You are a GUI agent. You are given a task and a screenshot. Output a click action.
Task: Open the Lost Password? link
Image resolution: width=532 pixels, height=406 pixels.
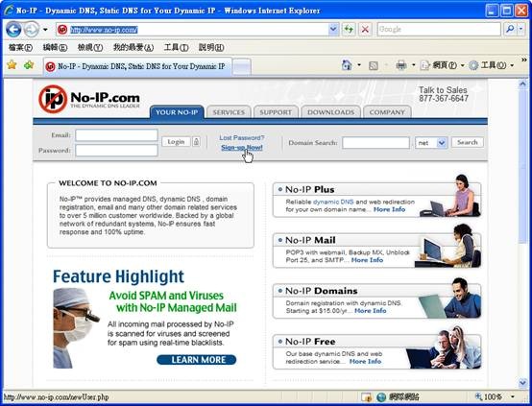pos(242,137)
